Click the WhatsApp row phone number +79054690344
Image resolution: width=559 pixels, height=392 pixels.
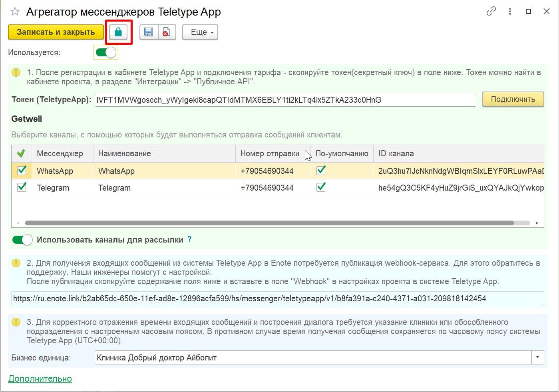click(267, 171)
